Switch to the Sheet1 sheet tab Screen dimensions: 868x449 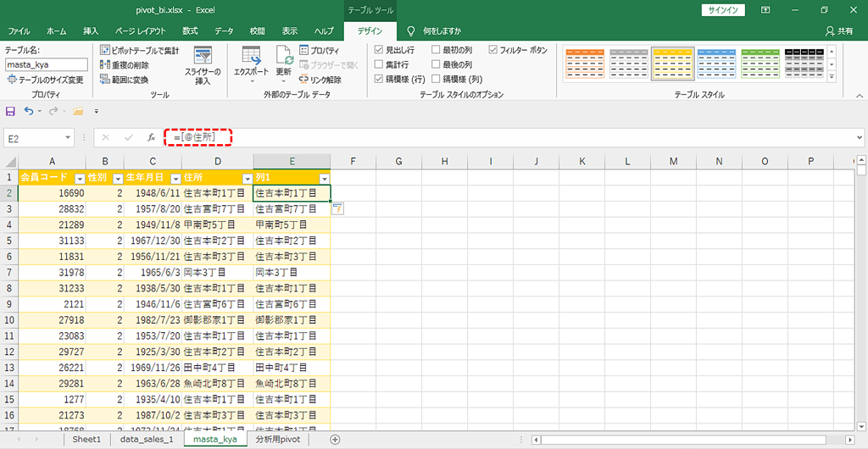pos(87,439)
